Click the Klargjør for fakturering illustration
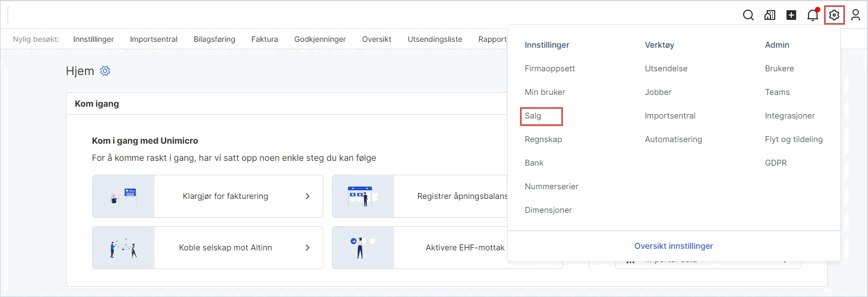Screen dimensions: 868x297 point(123,196)
